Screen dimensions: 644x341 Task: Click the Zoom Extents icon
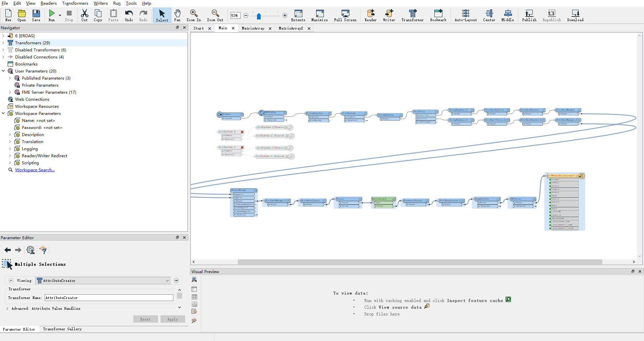tap(298, 15)
